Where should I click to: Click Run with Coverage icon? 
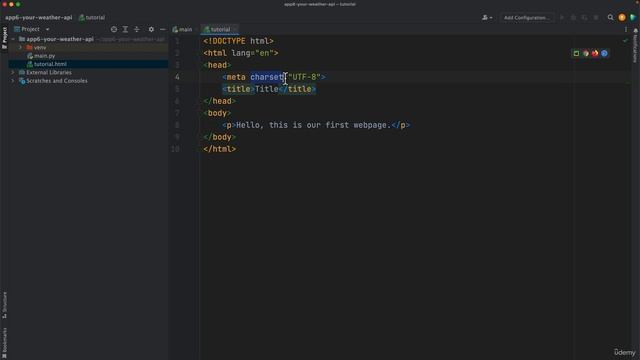pyautogui.click(x=584, y=18)
